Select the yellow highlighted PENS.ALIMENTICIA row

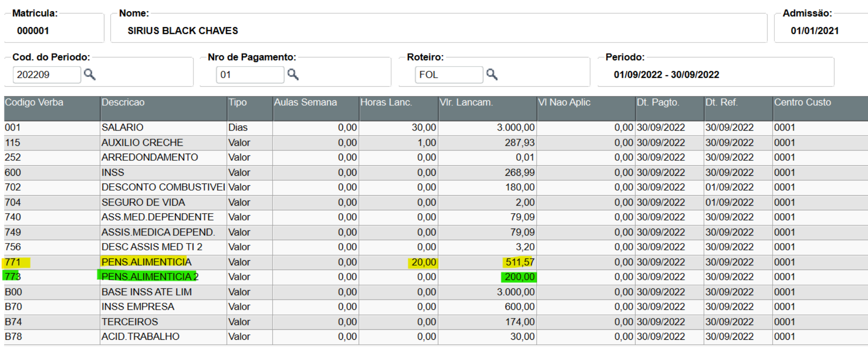tap(436, 262)
